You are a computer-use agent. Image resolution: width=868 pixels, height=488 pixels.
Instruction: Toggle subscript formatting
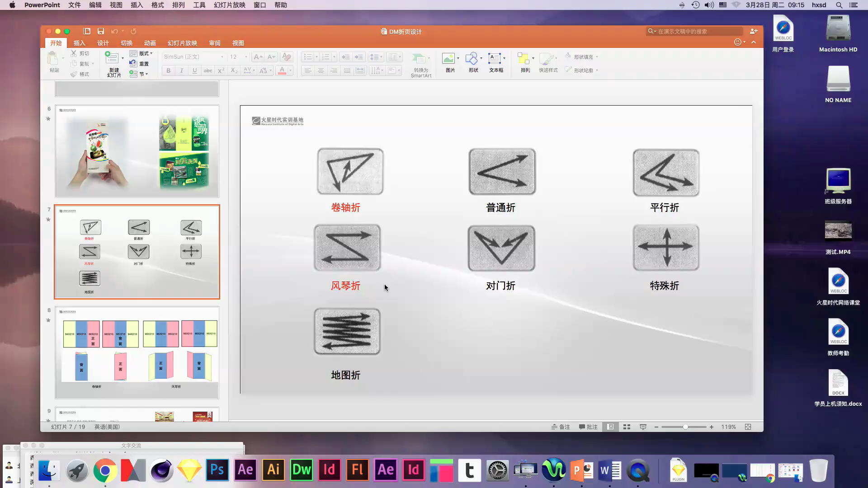click(234, 70)
